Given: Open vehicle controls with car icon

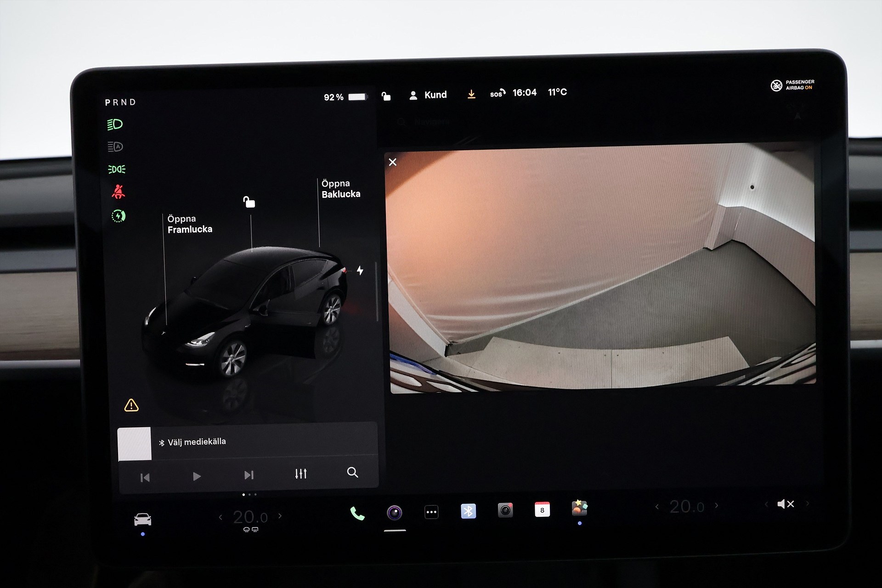Looking at the screenshot, I should pos(142,520).
